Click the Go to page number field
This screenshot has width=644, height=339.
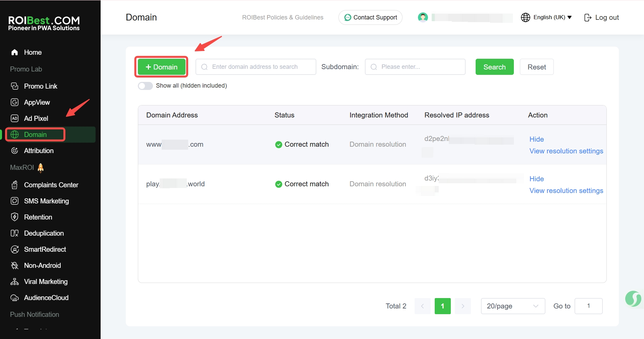click(x=589, y=306)
